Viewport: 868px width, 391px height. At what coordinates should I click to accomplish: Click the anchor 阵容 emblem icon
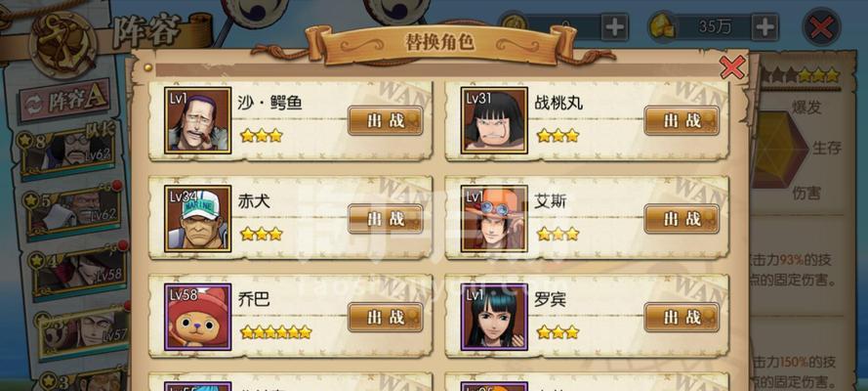[62, 45]
